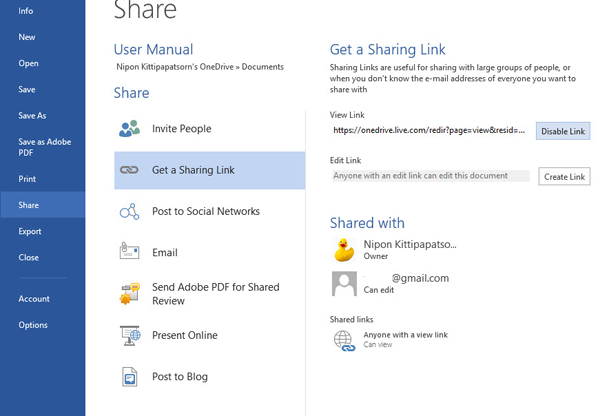Click the 'Shared links' label
The image size is (600, 416).
351,319
